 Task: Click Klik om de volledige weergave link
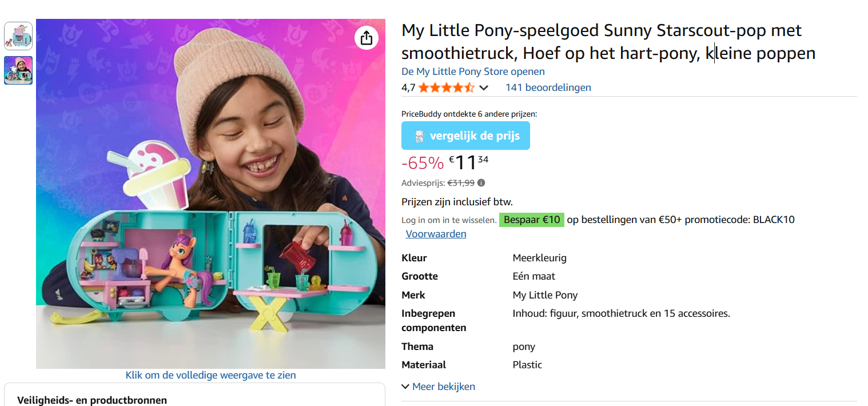point(210,375)
